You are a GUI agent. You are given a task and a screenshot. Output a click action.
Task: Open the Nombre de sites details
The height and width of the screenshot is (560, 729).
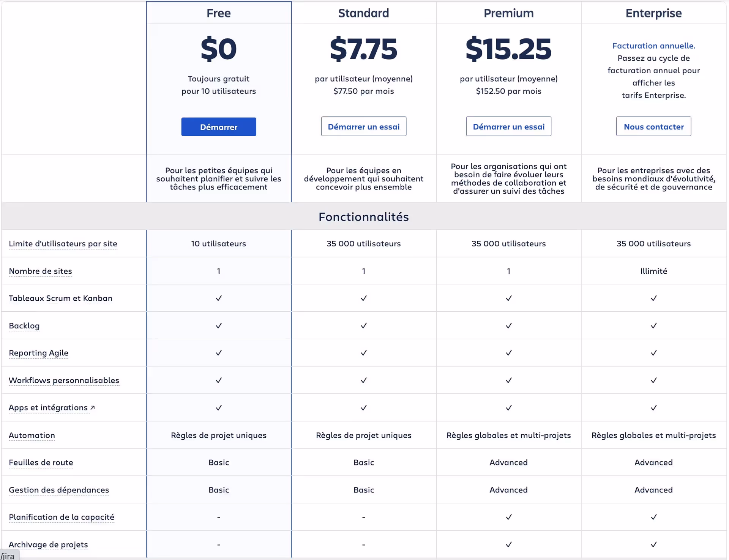pos(40,271)
